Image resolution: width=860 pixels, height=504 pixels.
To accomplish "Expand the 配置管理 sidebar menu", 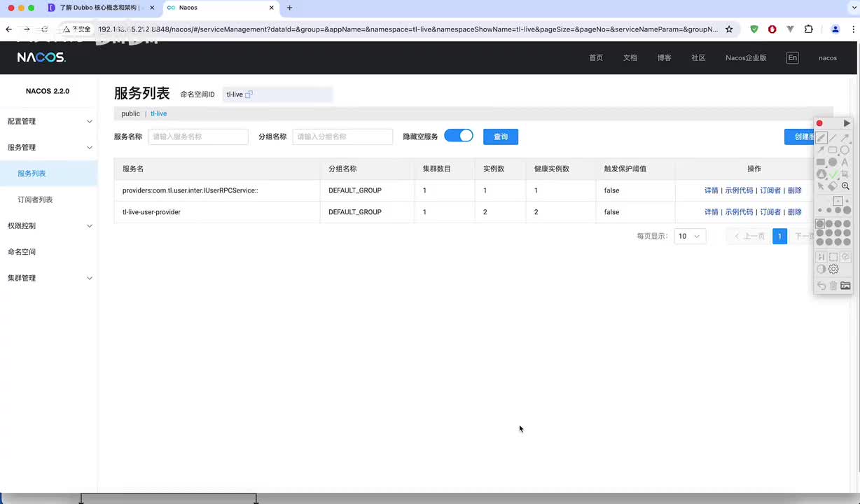I will pos(49,121).
